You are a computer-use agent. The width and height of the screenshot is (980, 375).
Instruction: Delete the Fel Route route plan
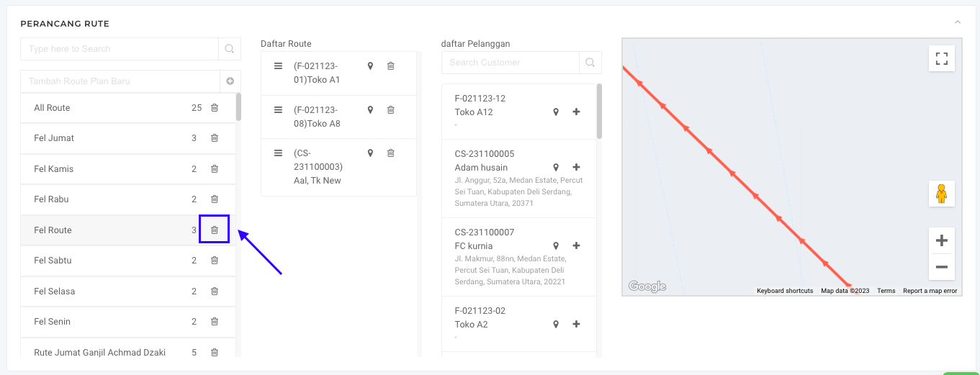214,230
